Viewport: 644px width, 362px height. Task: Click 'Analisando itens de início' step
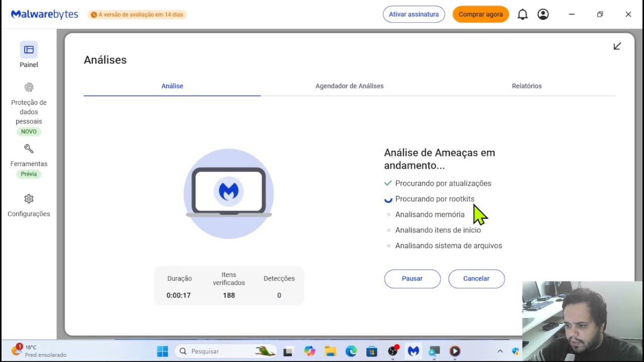[x=438, y=230]
